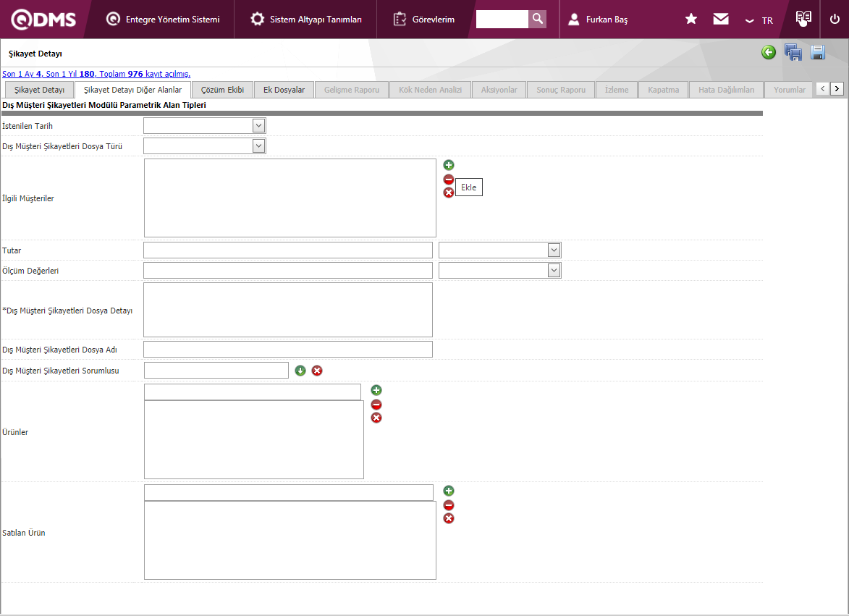Screen dimensions: 849x616
Task: Open the record statistics link
Action: tap(96, 74)
